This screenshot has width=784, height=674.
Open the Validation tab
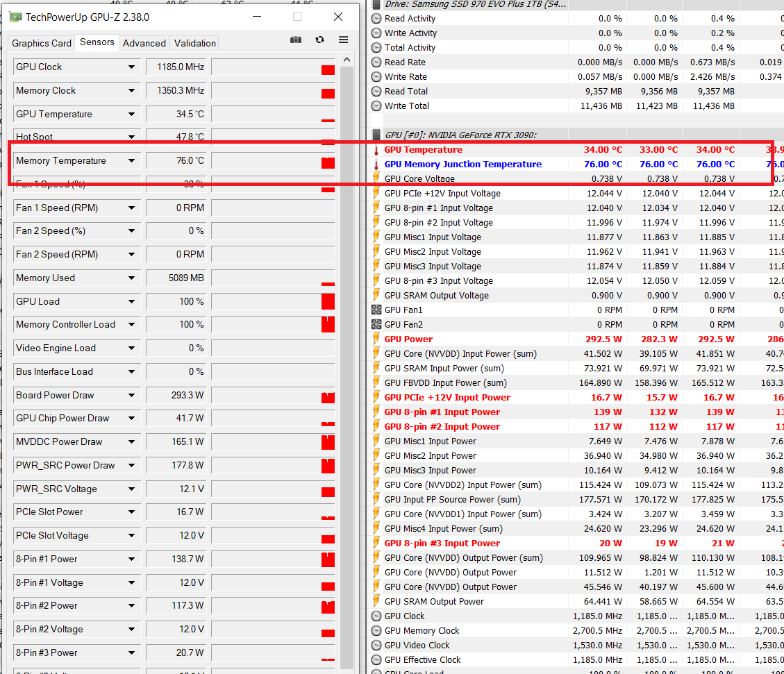pyautogui.click(x=195, y=44)
